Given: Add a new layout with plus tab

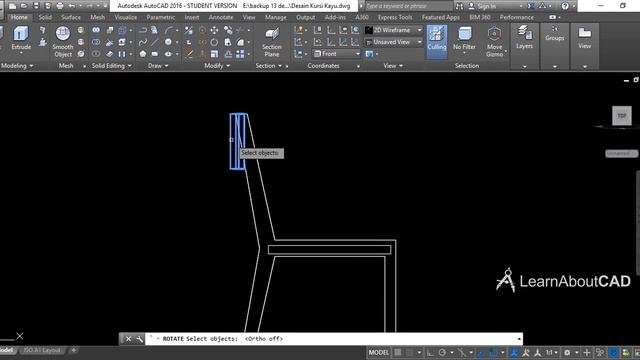Looking at the screenshot, I should click(73, 350).
